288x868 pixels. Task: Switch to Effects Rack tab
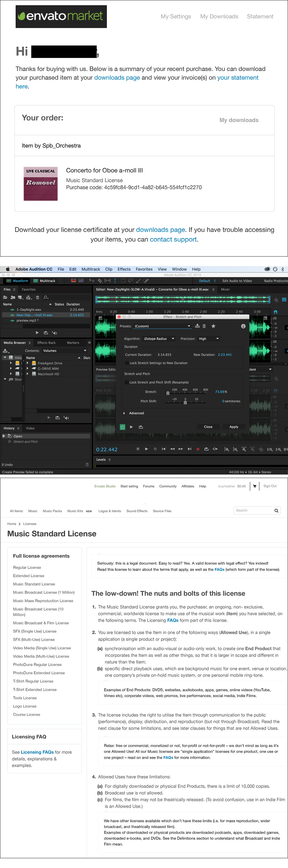pos(46,343)
